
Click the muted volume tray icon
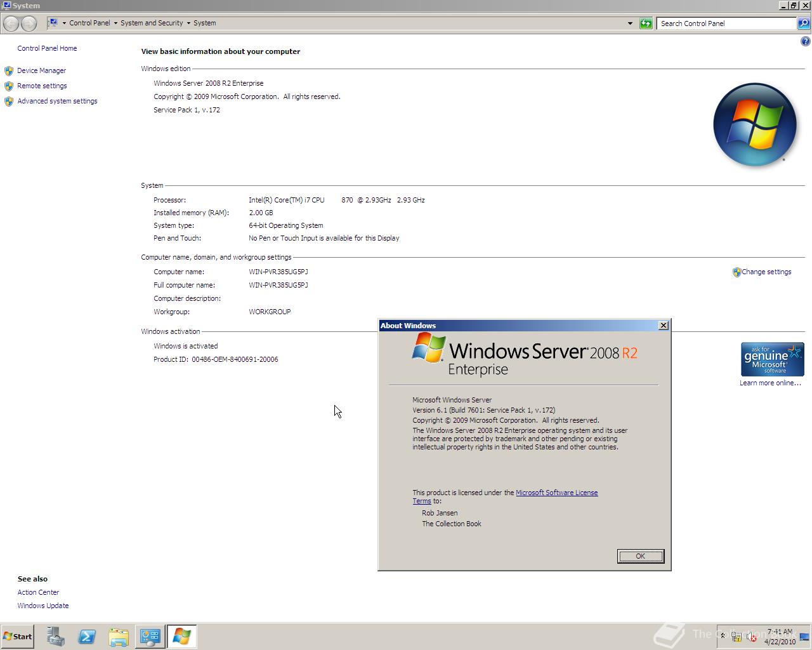click(x=752, y=637)
